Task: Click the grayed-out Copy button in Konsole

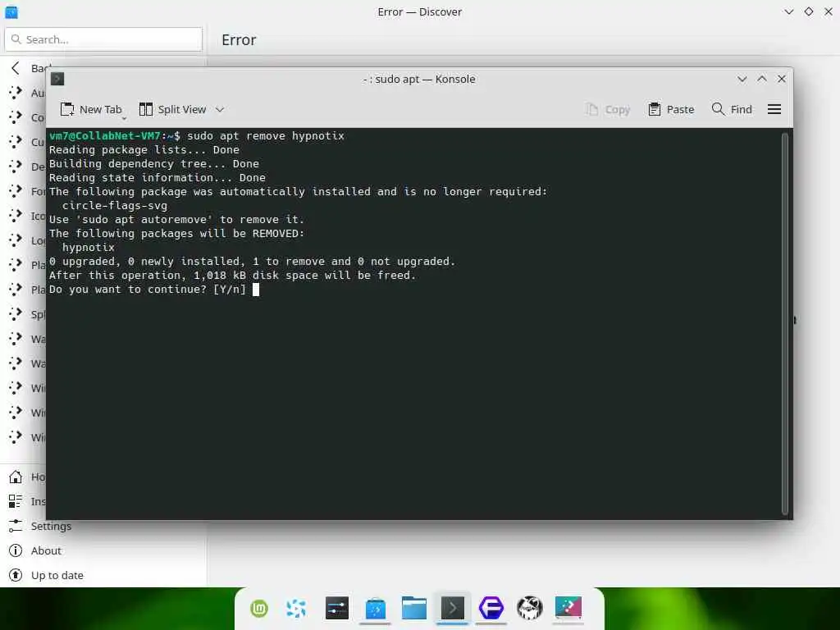Action: (x=608, y=109)
